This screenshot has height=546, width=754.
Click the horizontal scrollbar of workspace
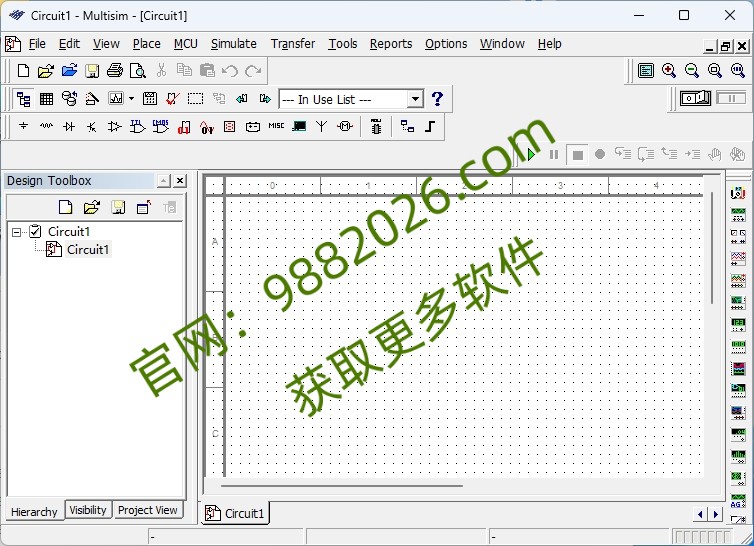[342, 486]
